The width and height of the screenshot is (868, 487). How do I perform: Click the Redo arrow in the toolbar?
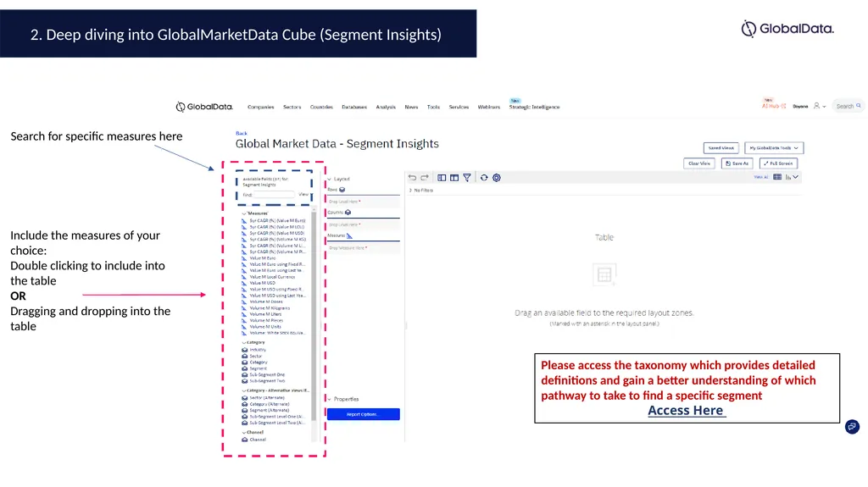425,178
